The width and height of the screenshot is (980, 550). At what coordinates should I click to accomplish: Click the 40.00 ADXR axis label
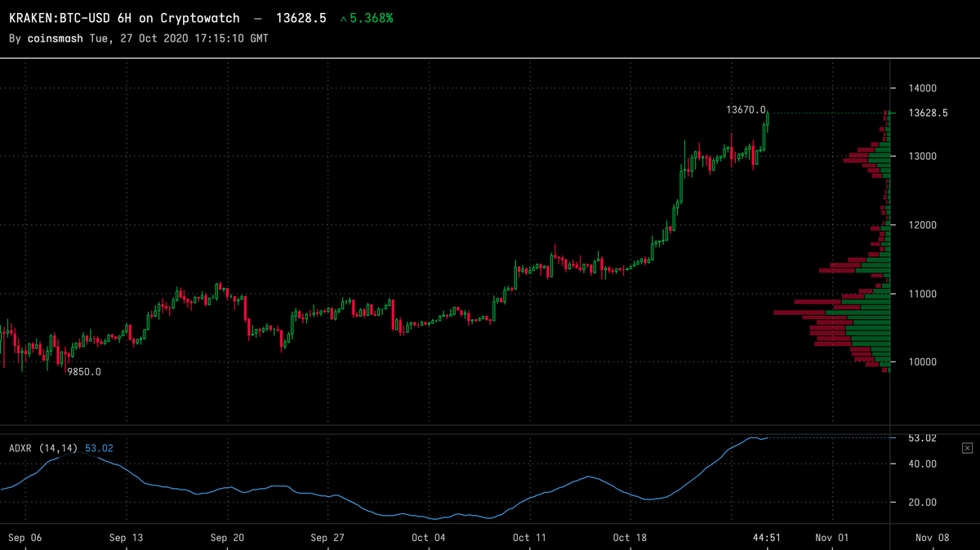tap(922, 464)
